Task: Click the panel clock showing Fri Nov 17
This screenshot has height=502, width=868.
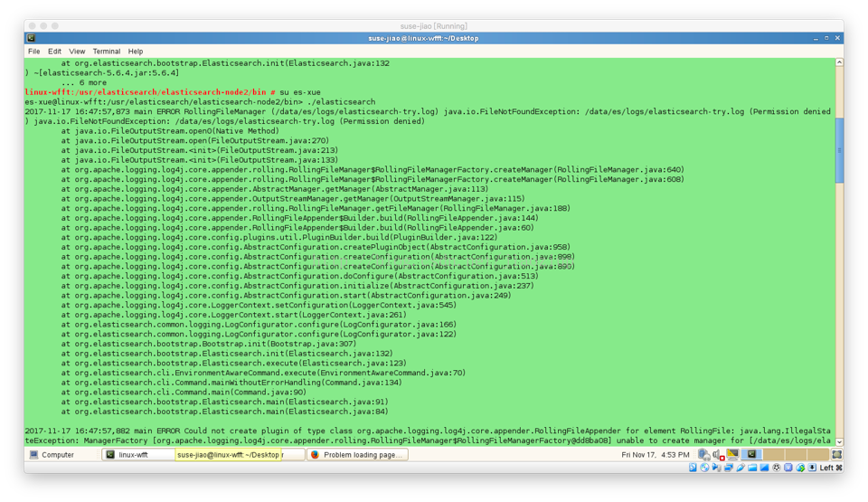Action: [x=656, y=455]
